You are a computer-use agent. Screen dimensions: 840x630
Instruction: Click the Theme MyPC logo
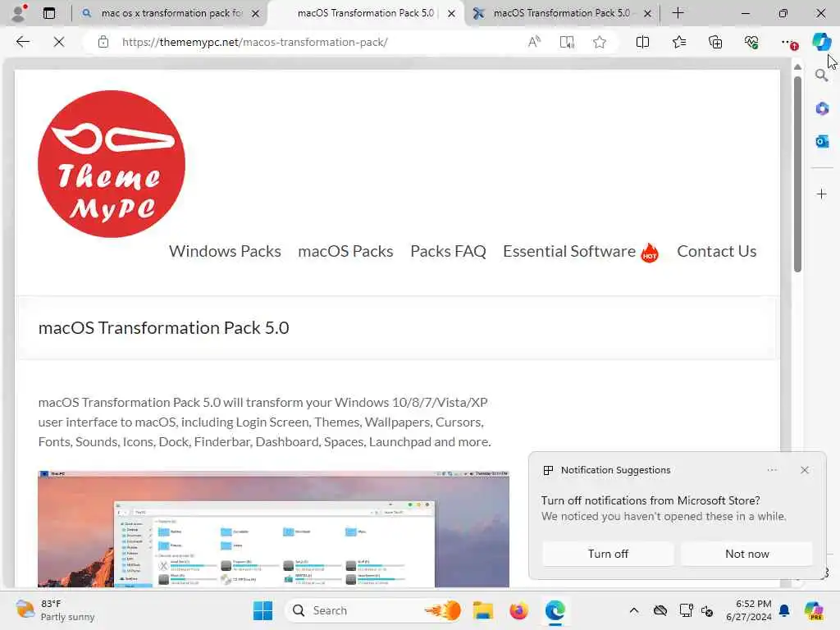[112, 163]
